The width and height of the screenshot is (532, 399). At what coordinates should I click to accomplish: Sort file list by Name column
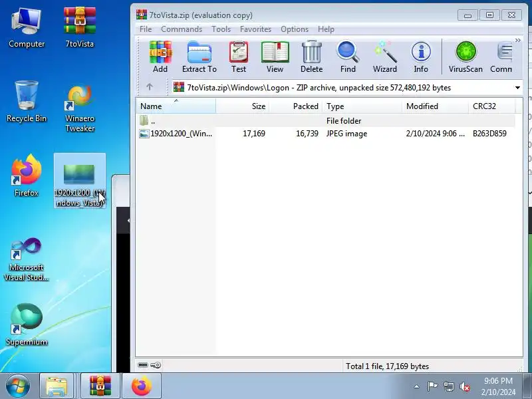[x=176, y=106]
